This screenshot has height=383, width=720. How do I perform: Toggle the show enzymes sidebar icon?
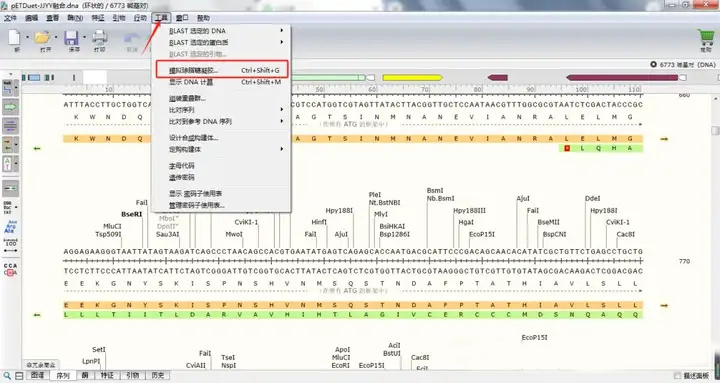[x=8, y=88]
